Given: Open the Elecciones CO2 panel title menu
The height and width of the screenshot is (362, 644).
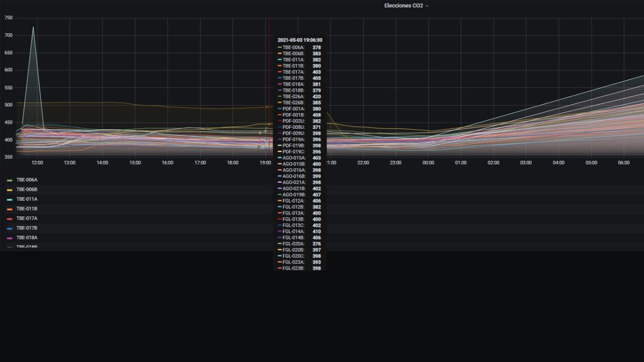Looking at the screenshot, I should (x=403, y=5).
